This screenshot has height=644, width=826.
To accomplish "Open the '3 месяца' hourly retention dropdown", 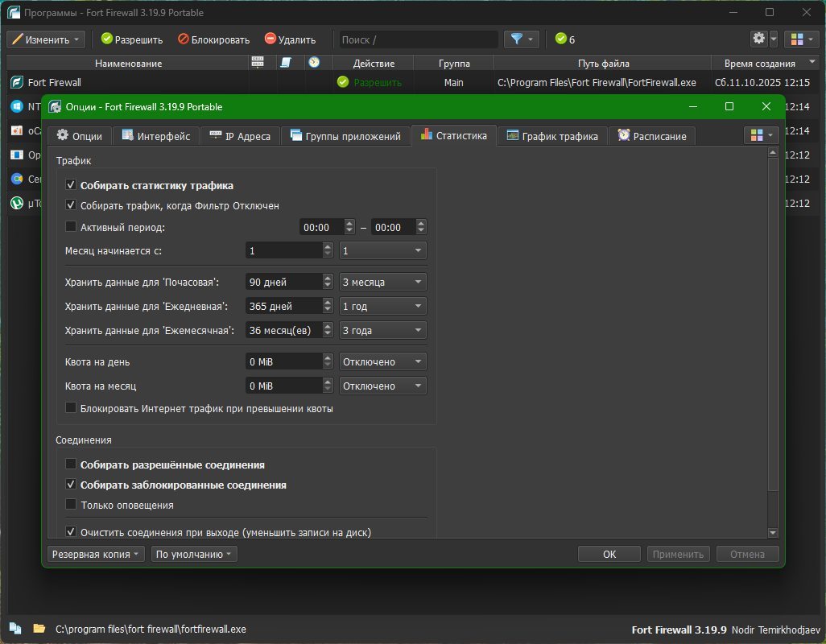I will point(383,282).
